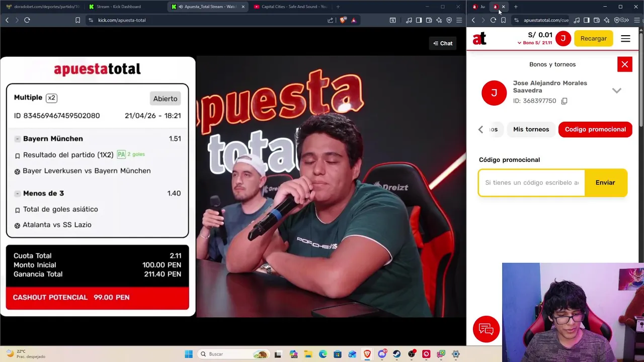Reload the apuestatotal.com page
This screenshot has width=644, height=362.
pyautogui.click(x=493, y=20)
